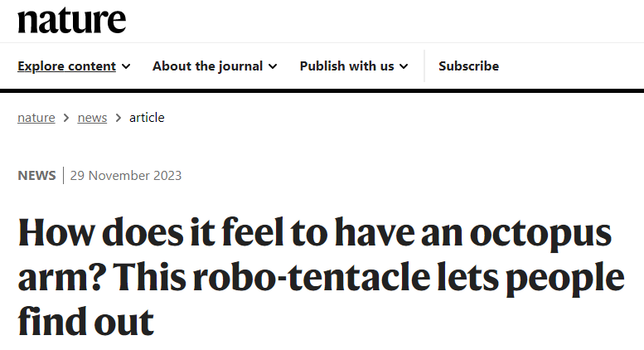Select the About the journal menu text

pos(207,66)
